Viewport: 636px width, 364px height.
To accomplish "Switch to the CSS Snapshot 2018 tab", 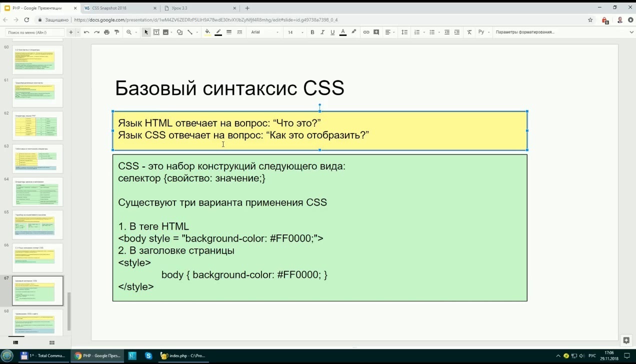I will [x=119, y=8].
